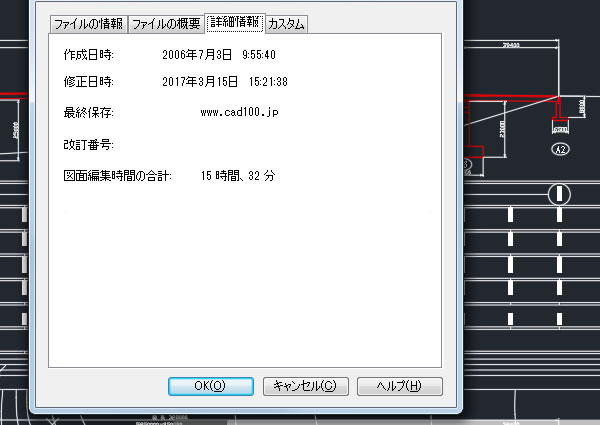This screenshot has width=600, height=425.
Task: Select the 29400 dimension text in drawing
Action: (x=511, y=45)
